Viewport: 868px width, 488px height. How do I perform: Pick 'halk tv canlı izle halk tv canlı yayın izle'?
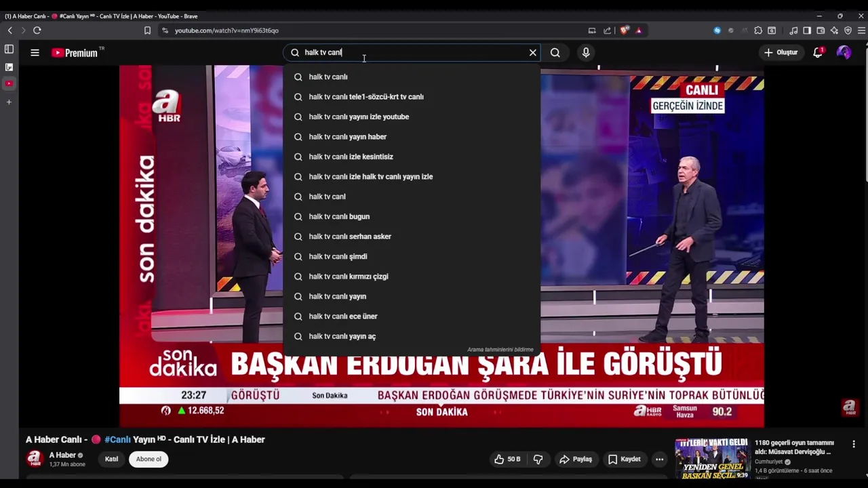point(412,177)
